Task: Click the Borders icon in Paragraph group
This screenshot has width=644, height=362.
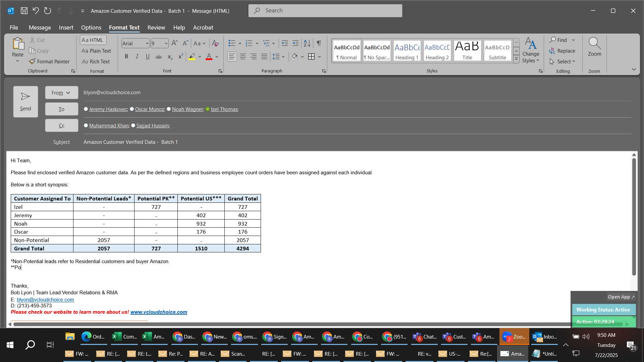Action: [311, 57]
